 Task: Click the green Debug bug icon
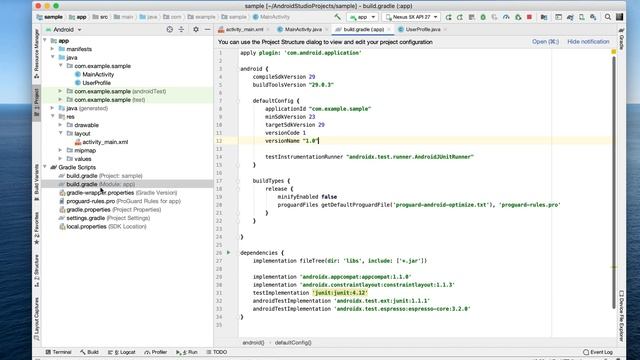coord(483,17)
